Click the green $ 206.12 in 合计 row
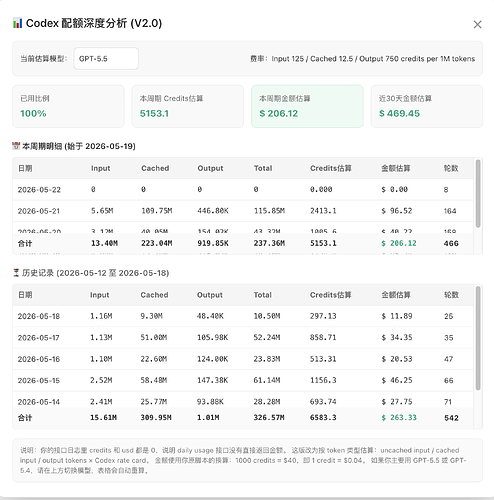494x500 pixels. point(399,243)
